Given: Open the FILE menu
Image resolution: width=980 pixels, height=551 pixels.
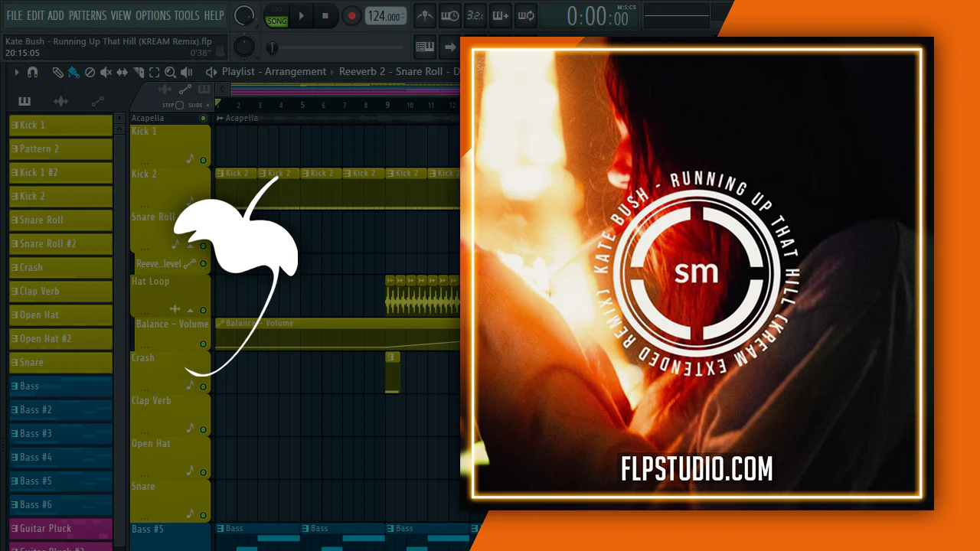Looking at the screenshot, I should point(15,15).
